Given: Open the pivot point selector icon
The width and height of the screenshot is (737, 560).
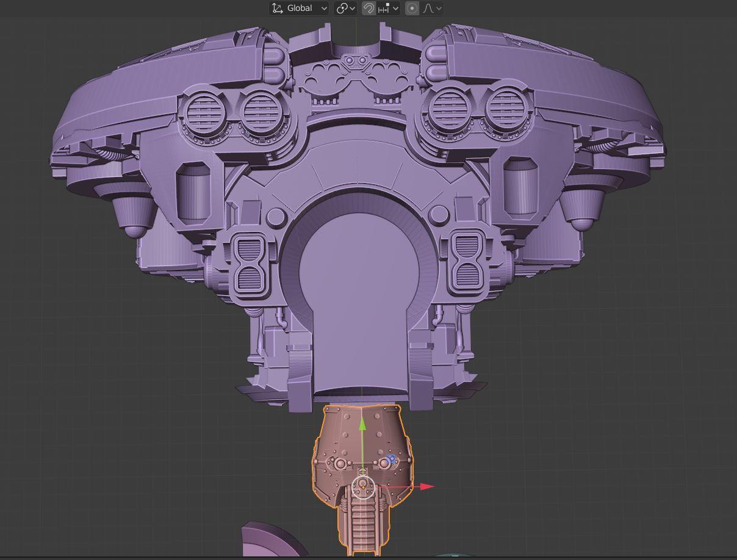Looking at the screenshot, I should click(x=342, y=9).
